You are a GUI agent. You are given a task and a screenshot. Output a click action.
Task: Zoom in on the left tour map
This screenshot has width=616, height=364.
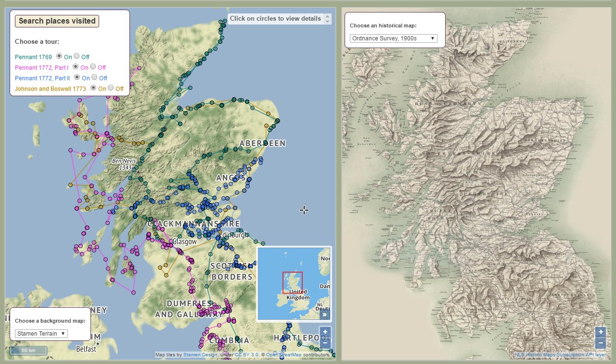(325, 332)
